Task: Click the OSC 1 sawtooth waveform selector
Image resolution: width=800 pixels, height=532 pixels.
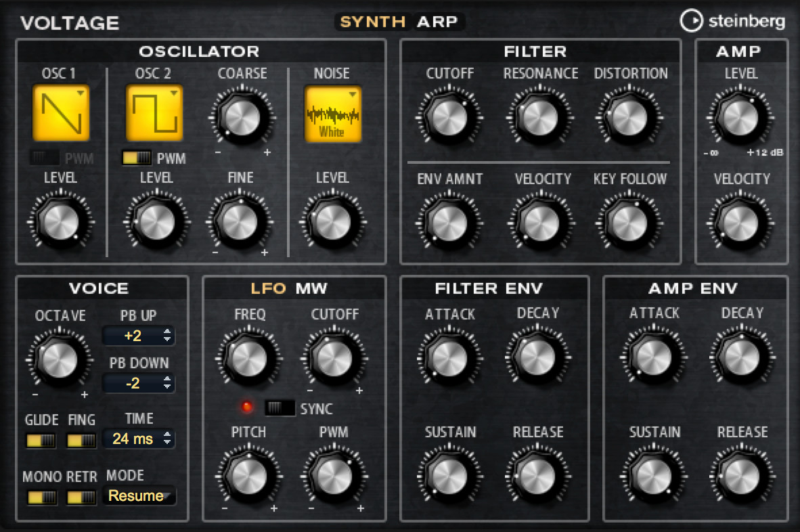Action: (x=61, y=113)
